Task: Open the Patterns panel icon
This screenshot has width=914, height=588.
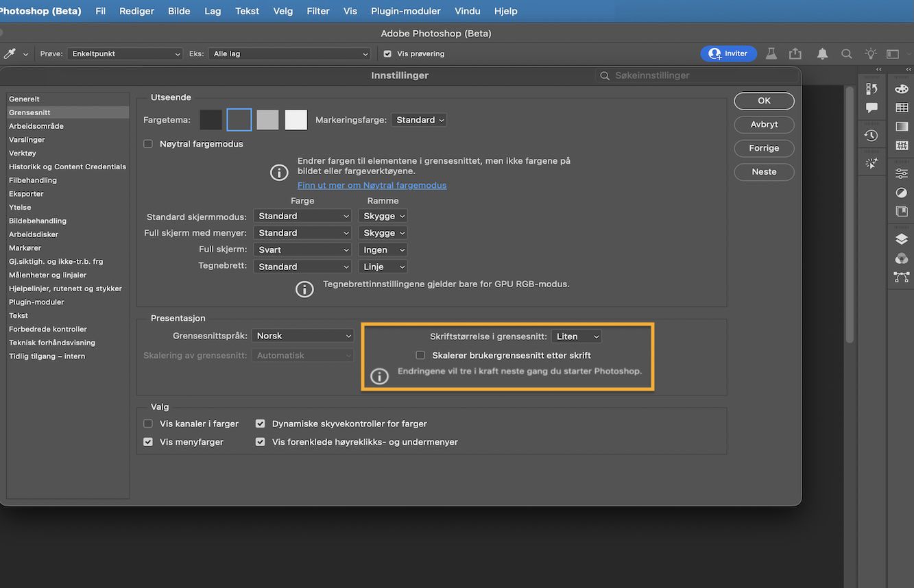Action: (901, 144)
